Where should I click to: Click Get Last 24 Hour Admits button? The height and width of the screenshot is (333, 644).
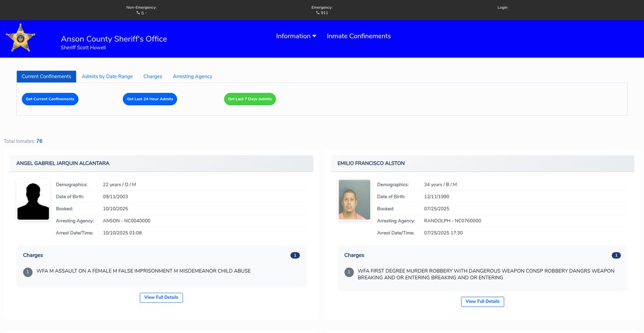[x=150, y=99]
